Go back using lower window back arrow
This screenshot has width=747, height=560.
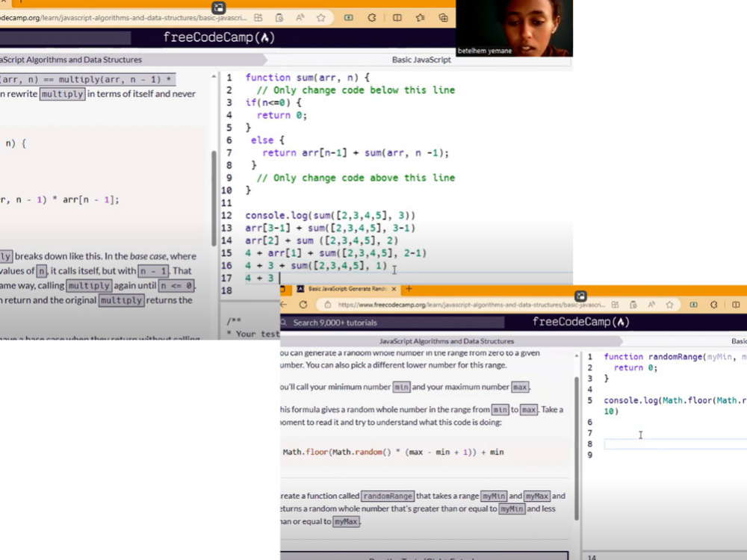tap(284, 305)
